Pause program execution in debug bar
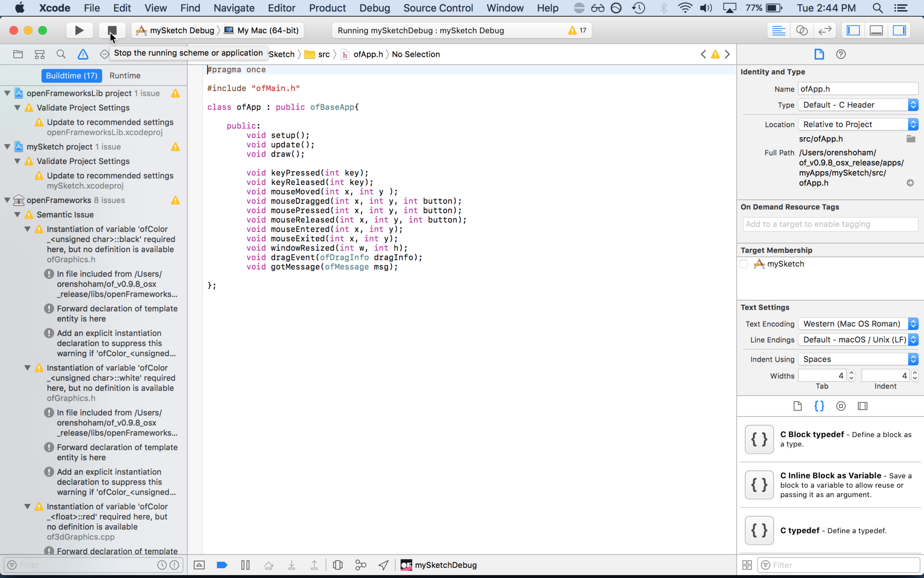This screenshot has height=578, width=924. [245, 565]
